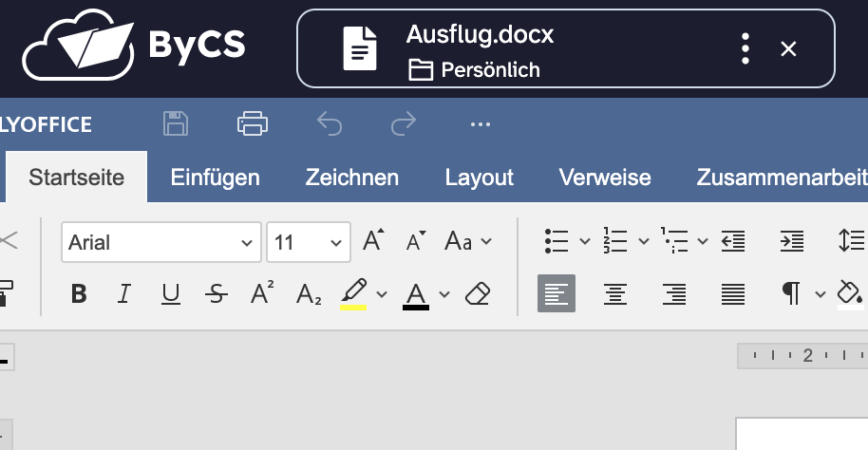
Task: Click the undo arrow
Action: pos(329,123)
